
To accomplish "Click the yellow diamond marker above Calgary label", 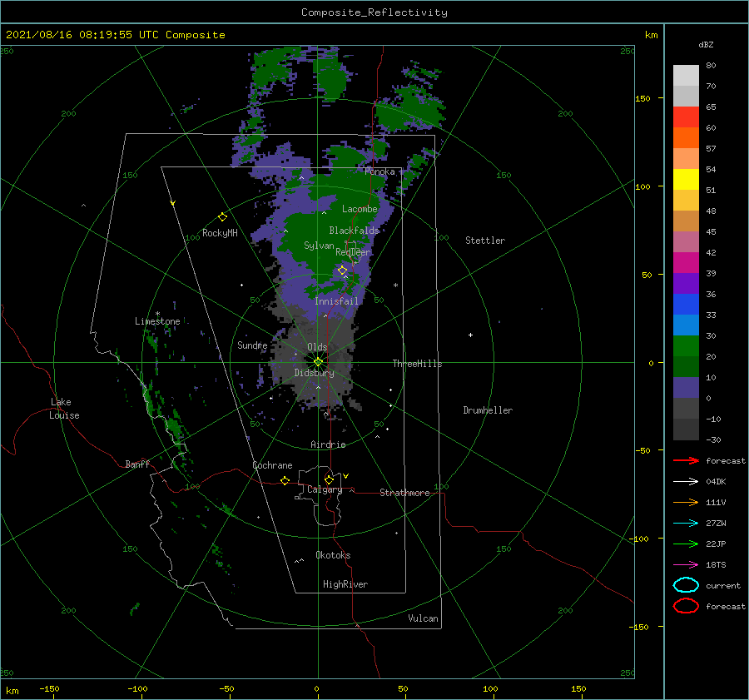I will click(x=329, y=479).
